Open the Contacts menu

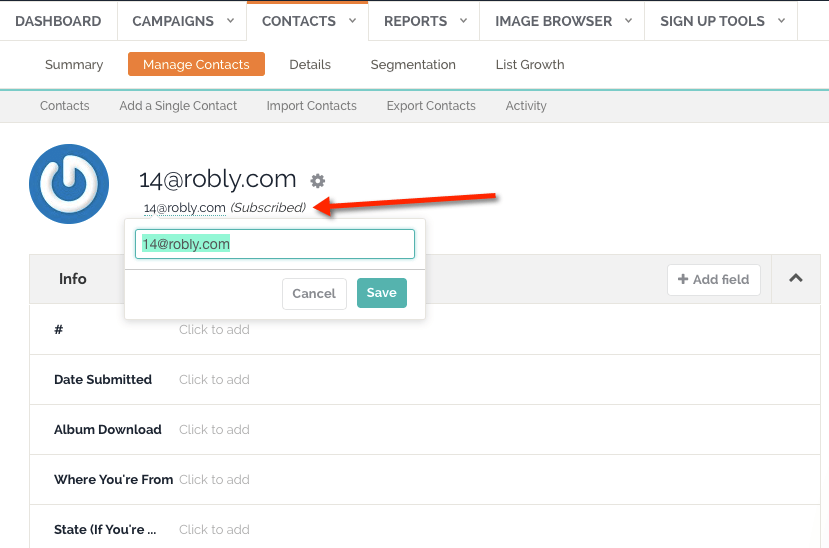pyautogui.click(x=299, y=21)
